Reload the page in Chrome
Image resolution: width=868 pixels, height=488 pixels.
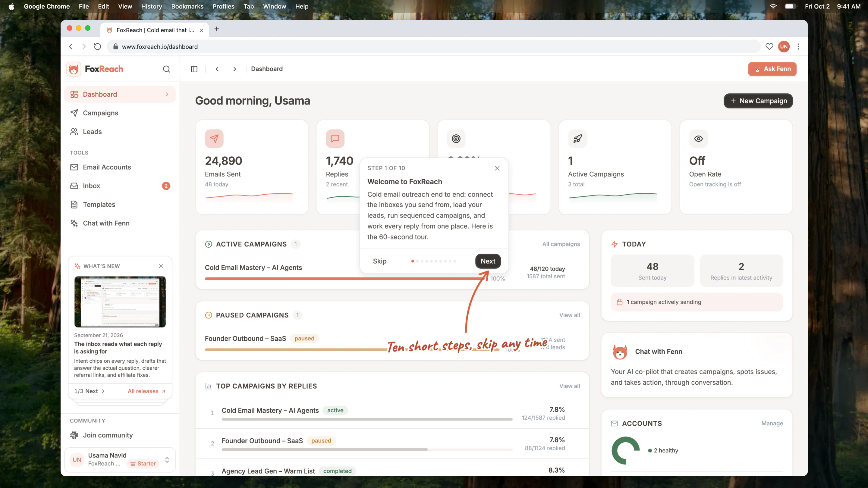click(97, 46)
